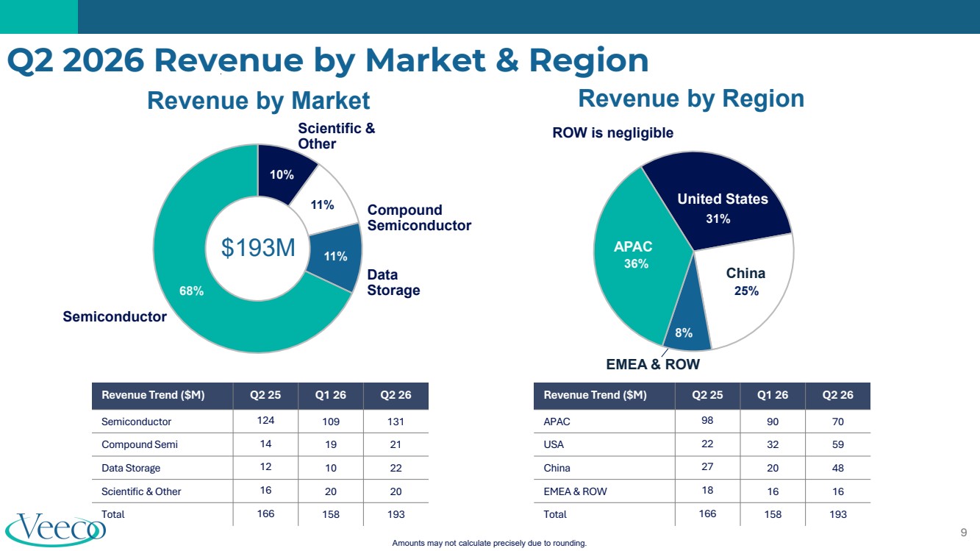
Task: Select China's Q2 26 value 48
Action: pyautogui.click(x=838, y=469)
